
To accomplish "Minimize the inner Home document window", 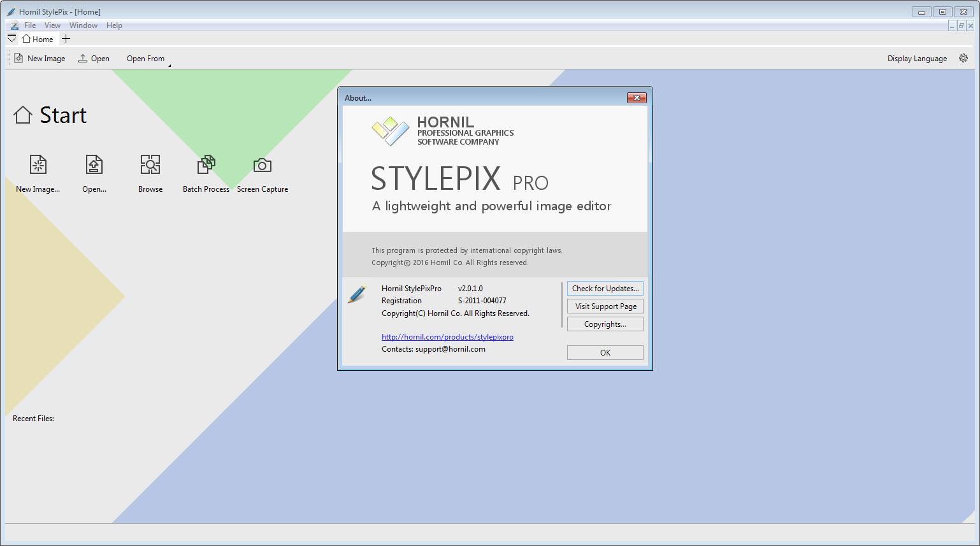I will click(x=952, y=25).
